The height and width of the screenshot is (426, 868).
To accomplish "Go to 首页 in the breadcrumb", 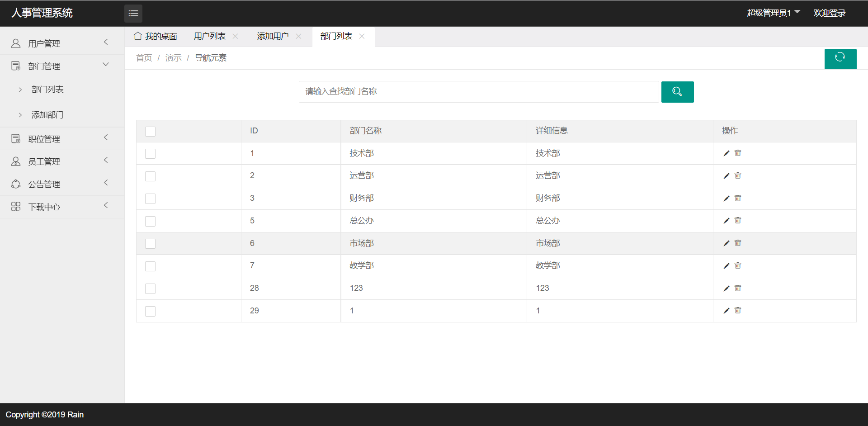I will tap(144, 58).
